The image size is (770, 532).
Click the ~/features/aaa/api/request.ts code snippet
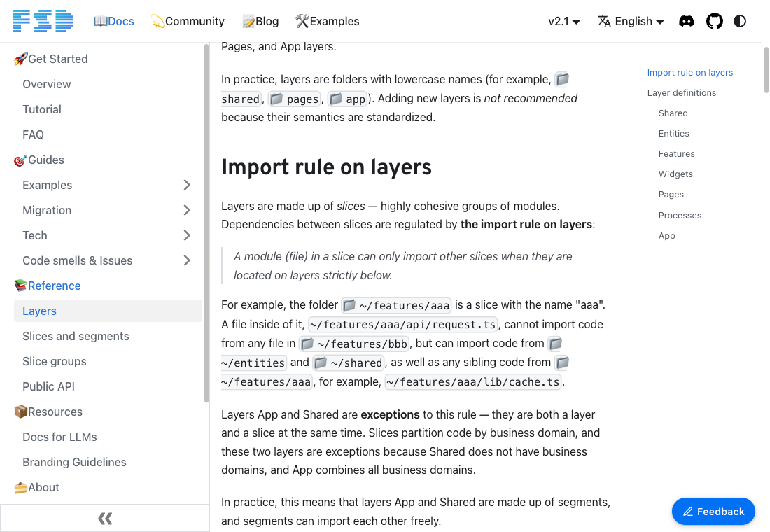(x=402, y=325)
